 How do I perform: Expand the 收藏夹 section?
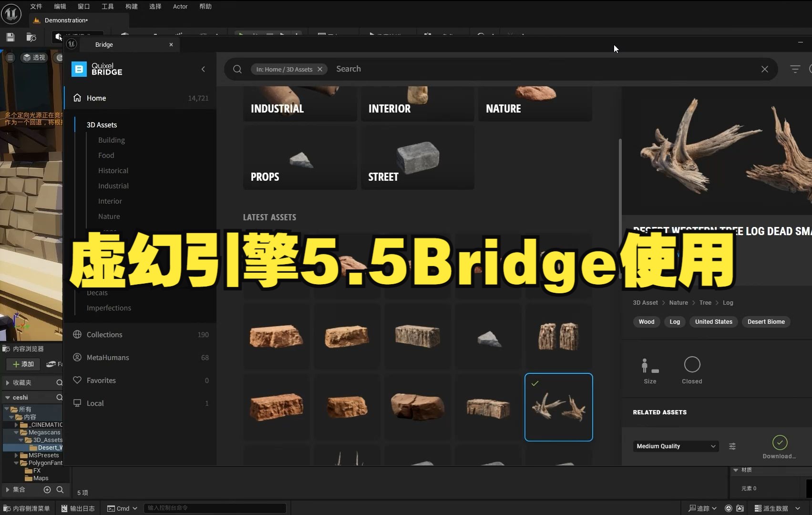(x=7, y=382)
